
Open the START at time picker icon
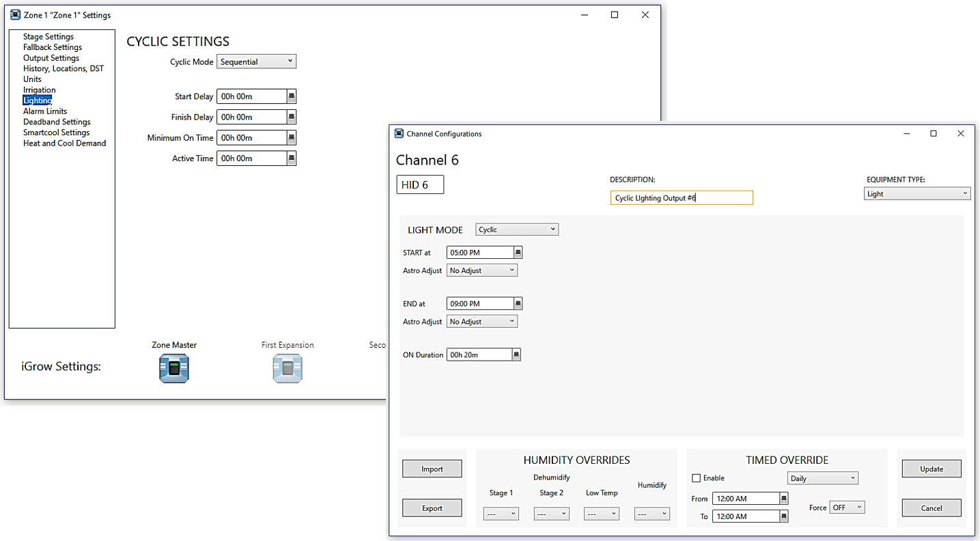pos(518,253)
